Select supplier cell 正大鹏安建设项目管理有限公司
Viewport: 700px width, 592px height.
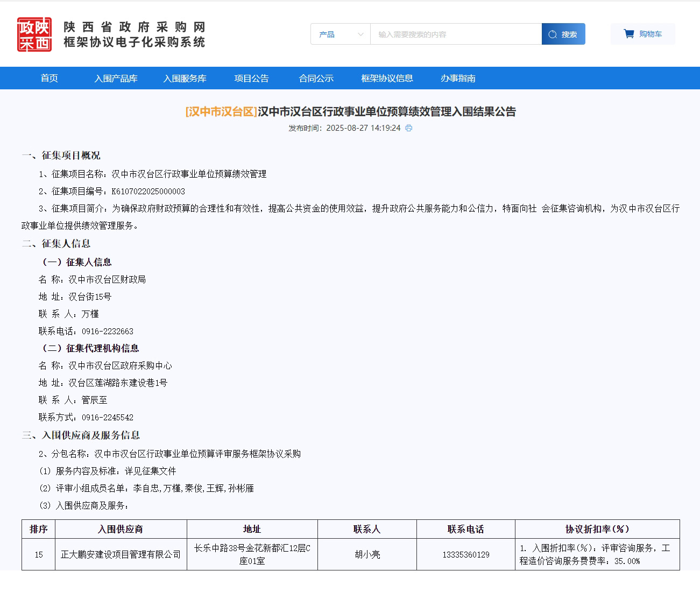click(x=121, y=554)
